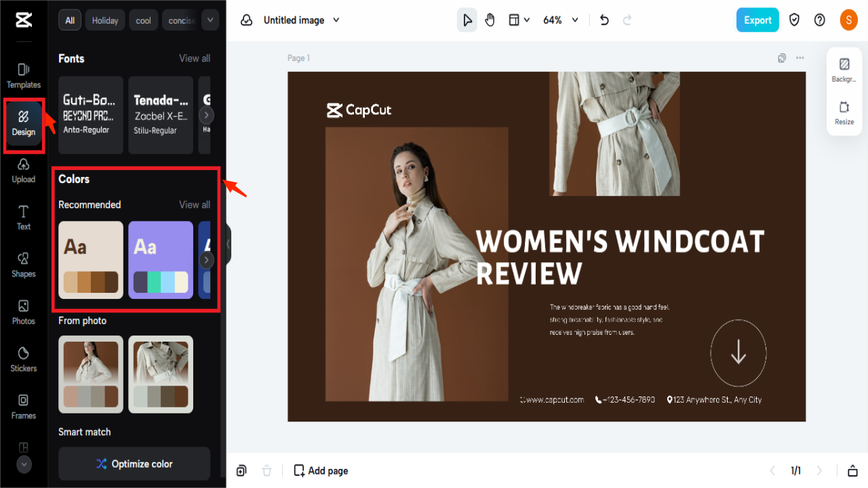Show next recommended color themes with the arrow

[207, 260]
